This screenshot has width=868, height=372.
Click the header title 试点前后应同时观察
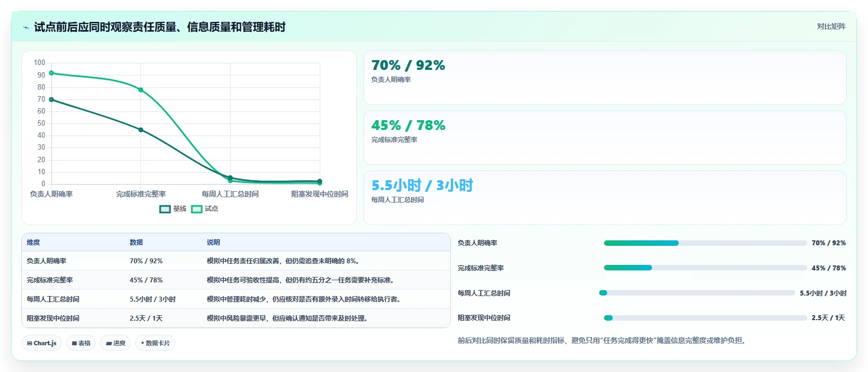tap(160, 27)
